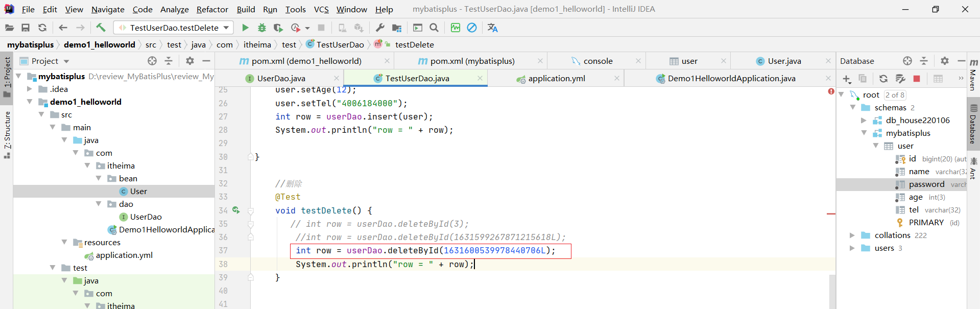This screenshot has width=980, height=309.
Task: Click the Translate icon in the toolbar
Action: [x=492, y=28]
